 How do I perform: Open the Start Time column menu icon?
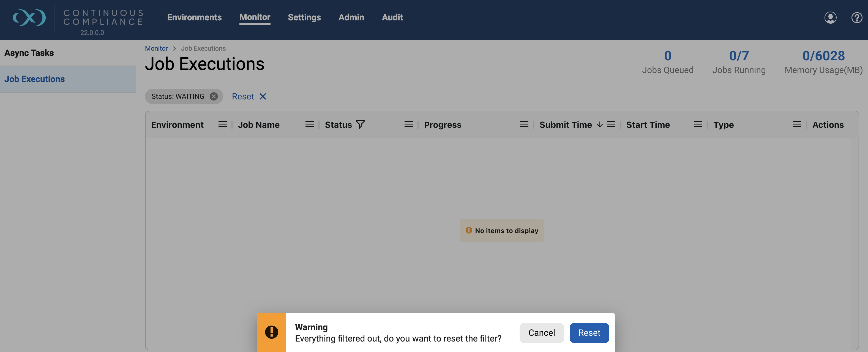coord(698,124)
